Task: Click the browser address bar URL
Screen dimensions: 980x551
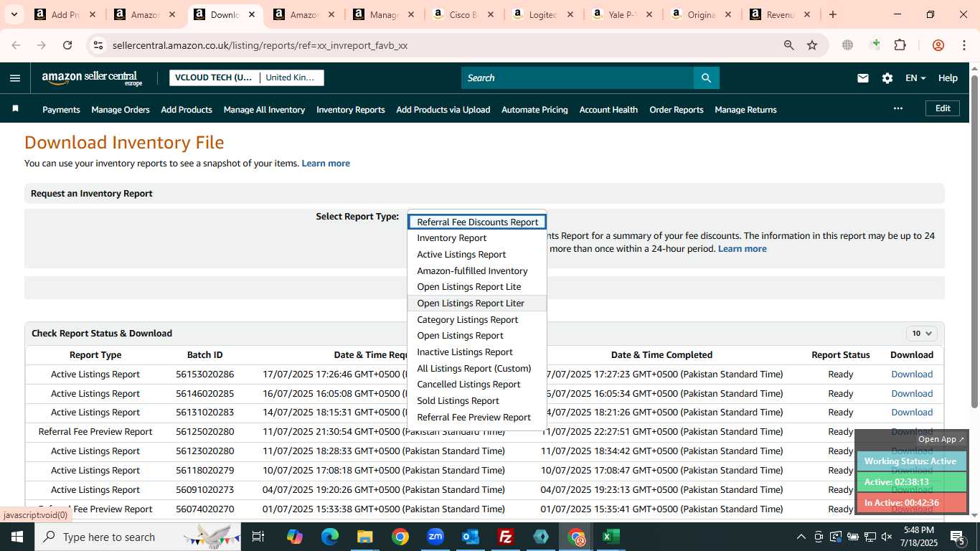Action: 260,45
